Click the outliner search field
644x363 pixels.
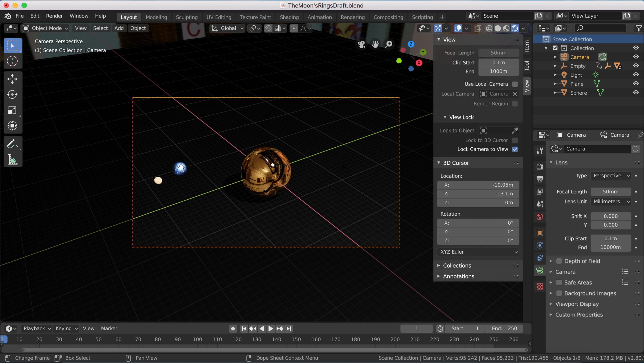point(600,28)
